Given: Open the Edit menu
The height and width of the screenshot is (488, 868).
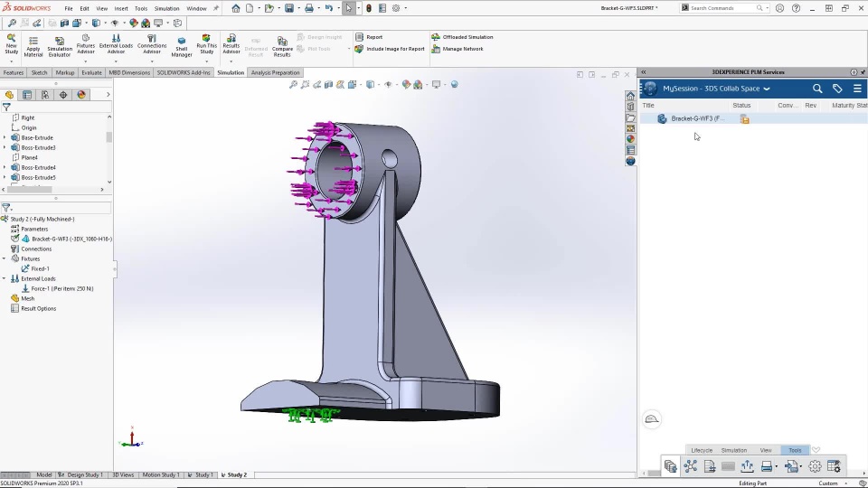Looking at the screenshot, I should [x=84, y=8].
